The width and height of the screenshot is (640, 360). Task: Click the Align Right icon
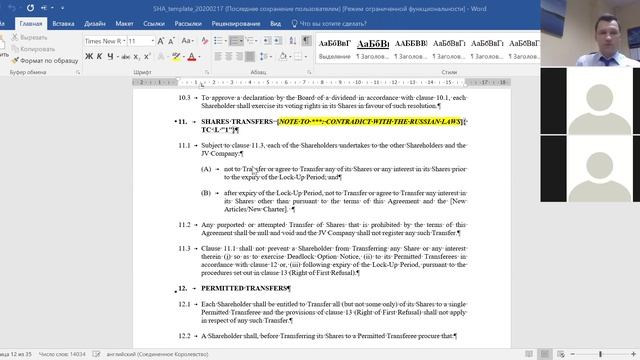click(239, 57)
